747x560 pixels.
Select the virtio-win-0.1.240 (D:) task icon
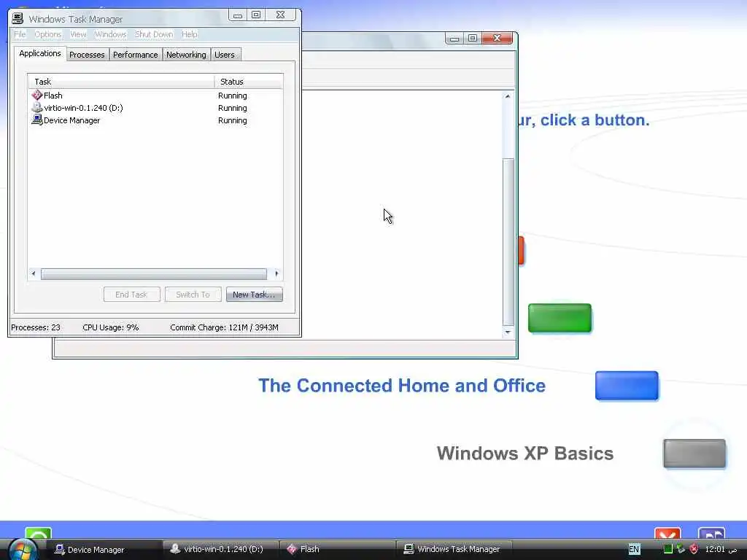pos(37,108)
